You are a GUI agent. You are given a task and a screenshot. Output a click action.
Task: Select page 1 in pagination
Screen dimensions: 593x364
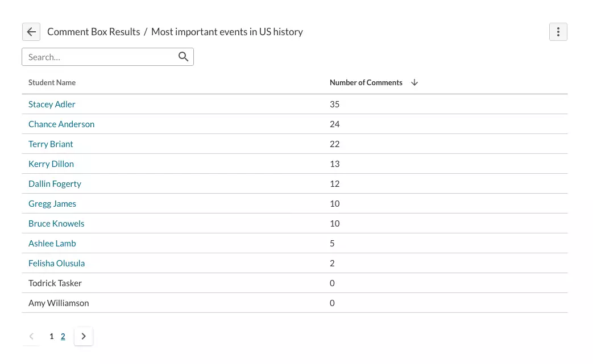pos(51,336)
